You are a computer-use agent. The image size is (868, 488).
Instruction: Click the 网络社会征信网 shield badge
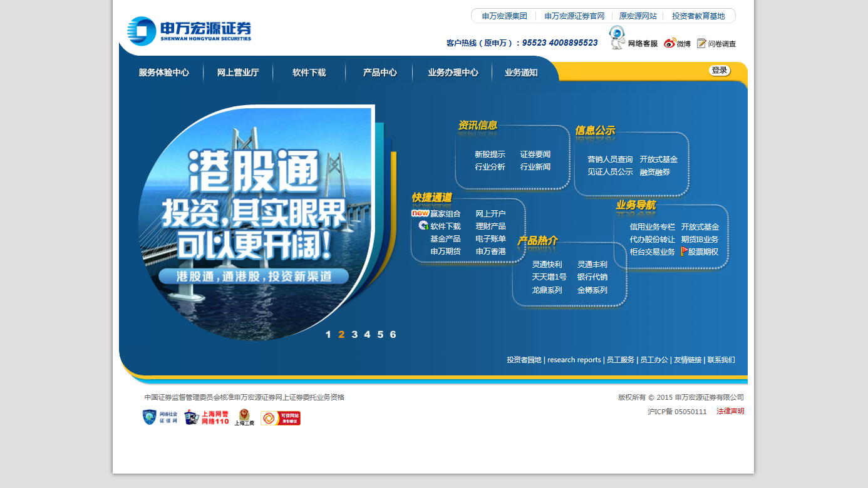[160, 417]
